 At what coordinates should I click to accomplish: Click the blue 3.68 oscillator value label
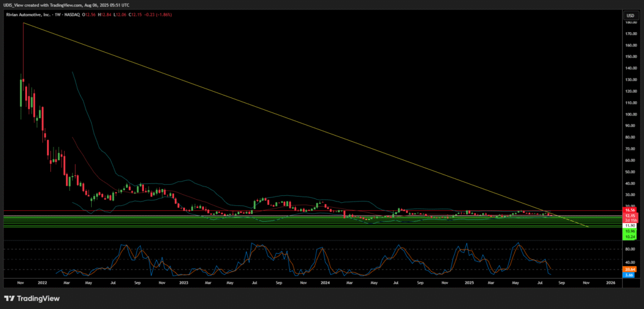[629, 275]
